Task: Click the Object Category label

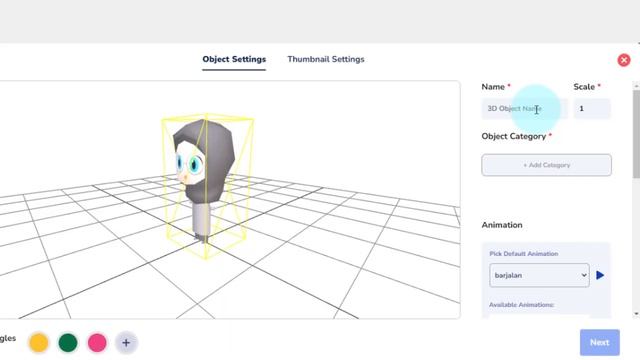Action: [x=513, y=136]
